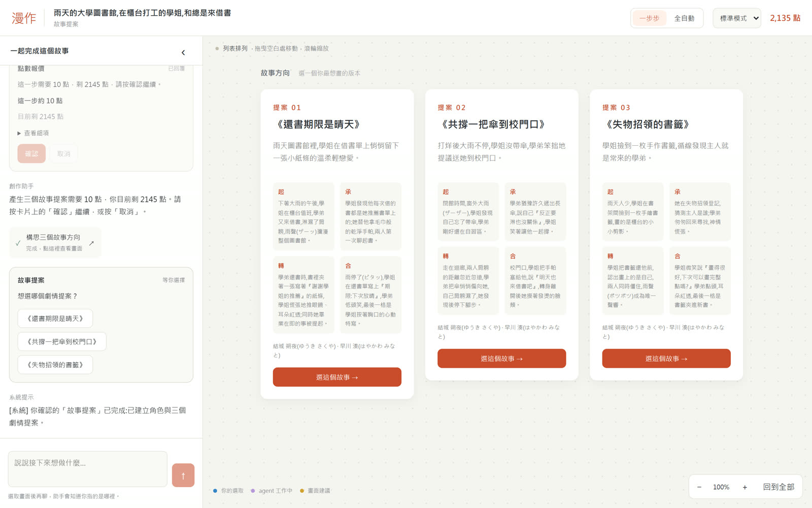Click the 合 panel in proposal 03

coord(700,281)
